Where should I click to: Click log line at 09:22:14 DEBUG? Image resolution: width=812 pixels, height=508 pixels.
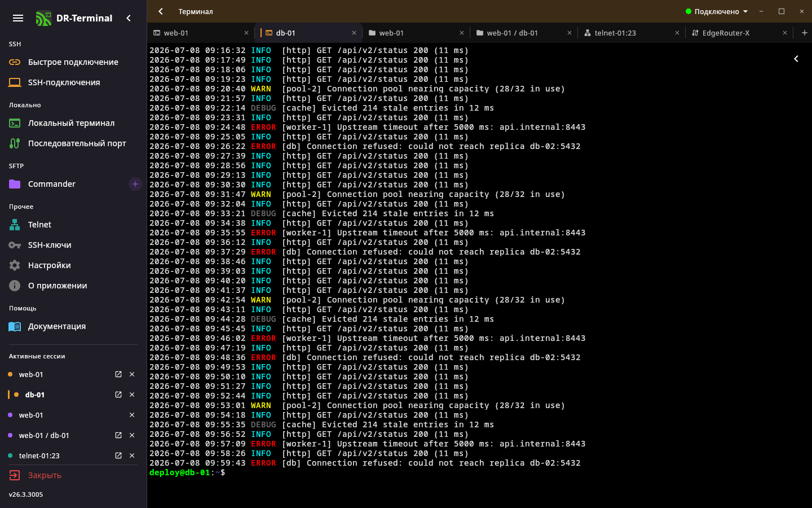click(x=321, y=108)
